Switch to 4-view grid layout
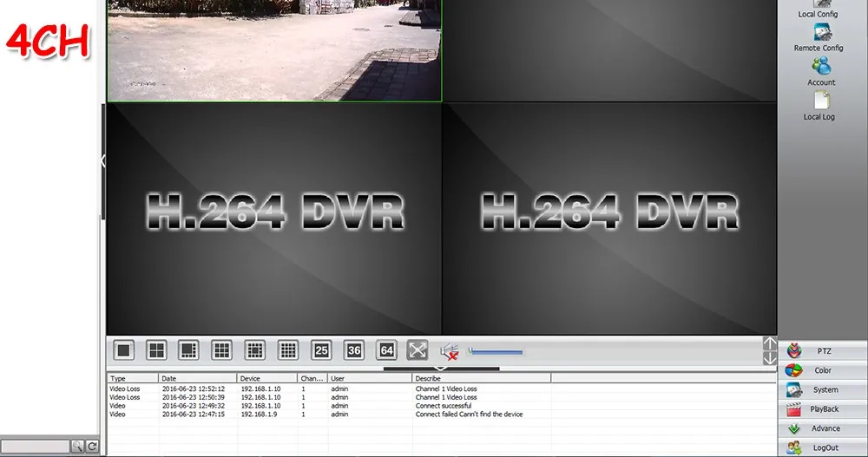Image resolution: width=868 pixels, height=457 pixels. point(156,350)
